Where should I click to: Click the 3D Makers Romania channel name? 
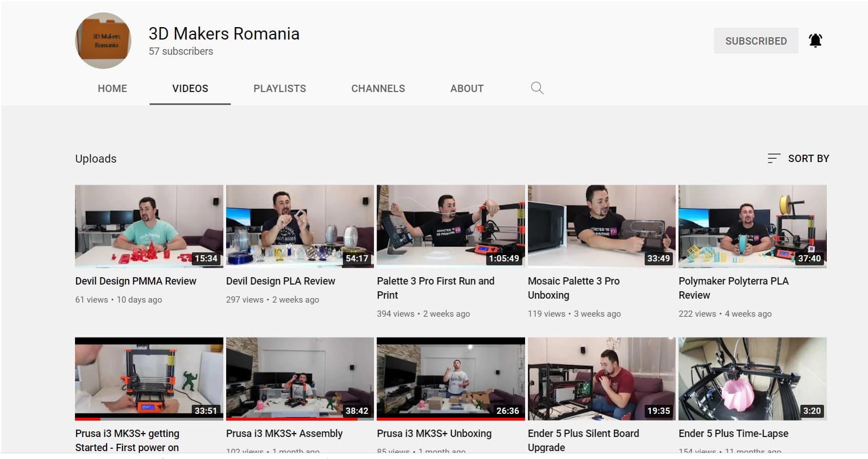click(x=224, y=34)
